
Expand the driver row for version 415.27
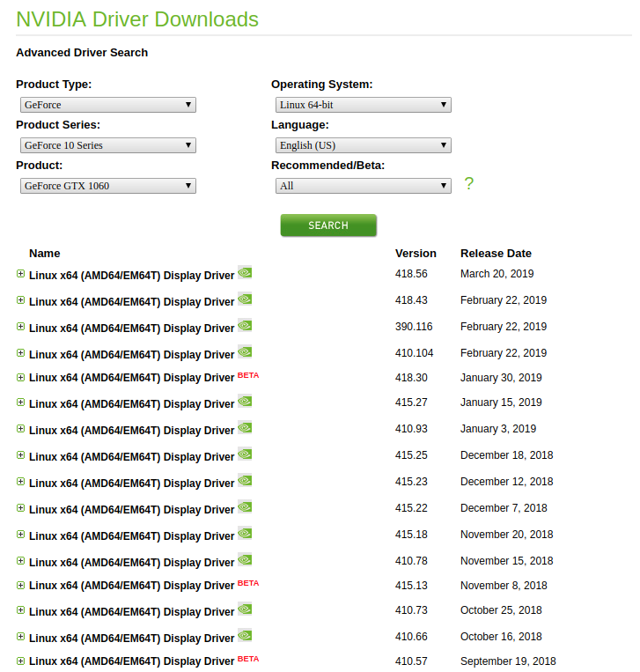click(20, 402)
